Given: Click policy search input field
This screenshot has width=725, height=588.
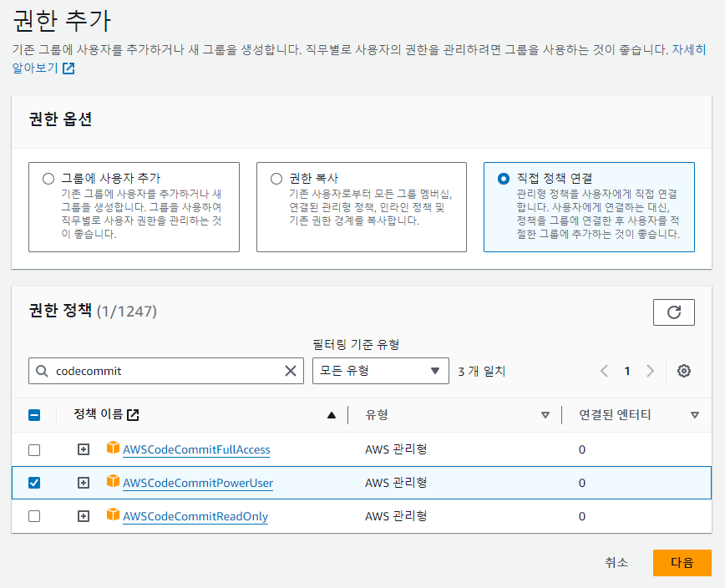Looking at the screenshot, I should [x=166, y=371].
